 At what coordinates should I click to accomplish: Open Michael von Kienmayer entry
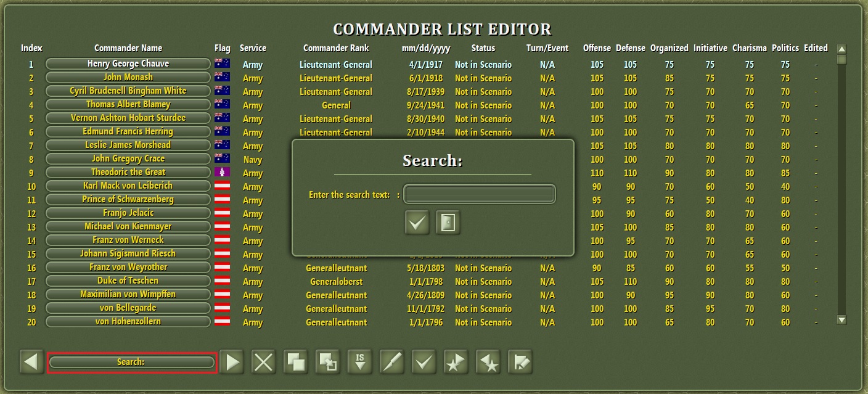coord(128,226)
